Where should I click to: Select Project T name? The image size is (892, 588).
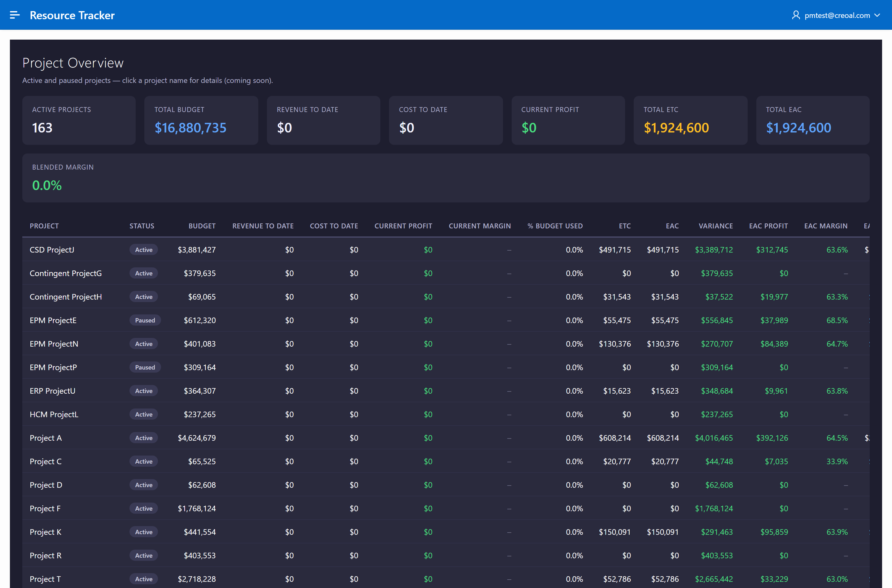click(45, 579)
